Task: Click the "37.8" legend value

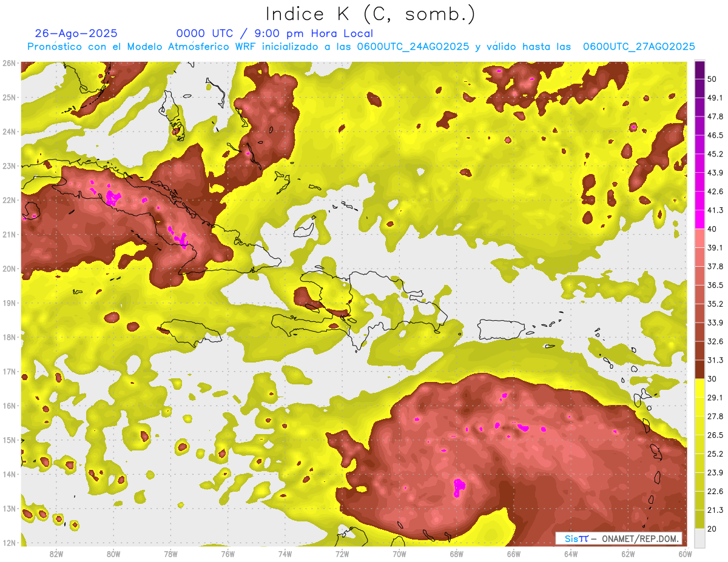Action: click(715, 266)
